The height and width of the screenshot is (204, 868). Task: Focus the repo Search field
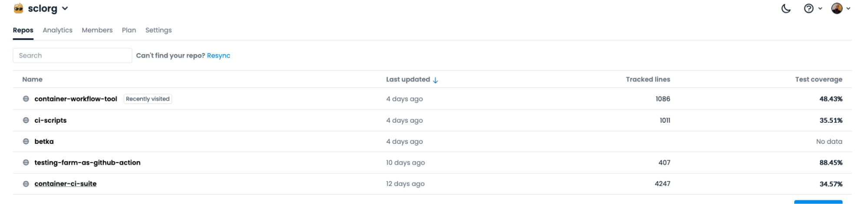(72, 56)
